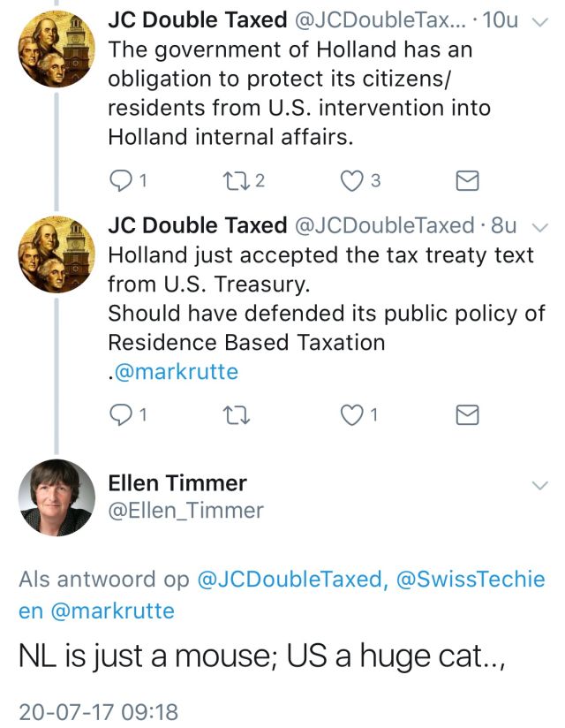
Task: Open dropdown arrow on Ellen Timmer's tweet
Action: [539, 484]
